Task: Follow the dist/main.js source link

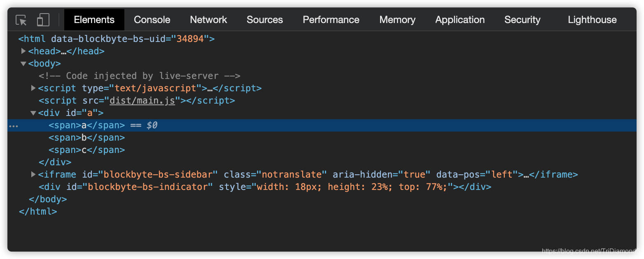Action: [x=142, y=101]
